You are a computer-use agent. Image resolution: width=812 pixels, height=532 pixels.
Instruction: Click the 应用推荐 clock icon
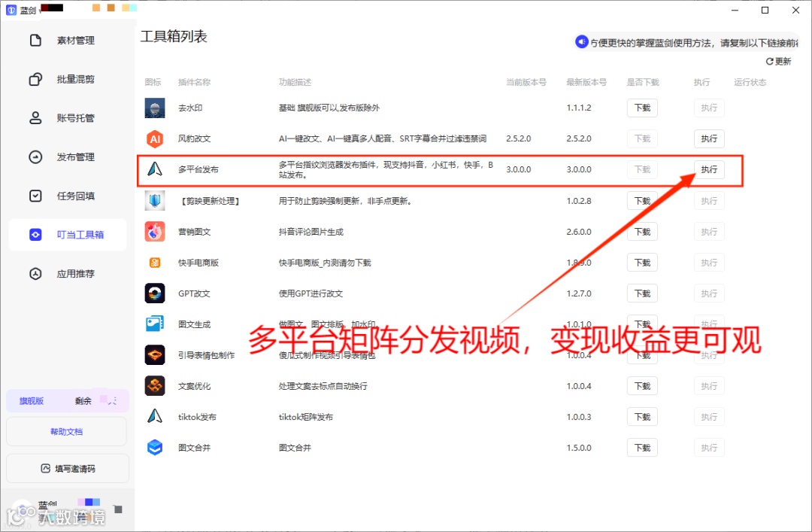coord(35,274)
